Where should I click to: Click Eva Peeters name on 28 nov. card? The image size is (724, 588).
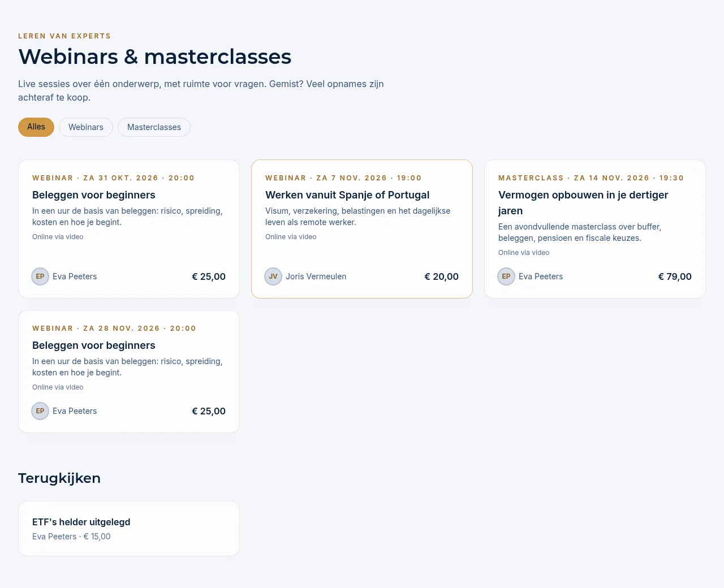[75, 411]
